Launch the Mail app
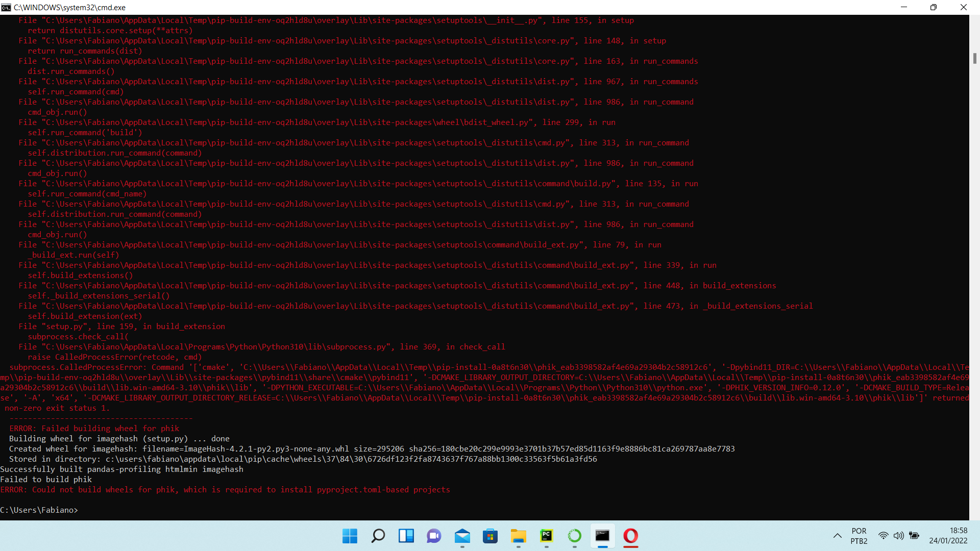Image resolution: width=980 pixels, height=551 pixels. tap(462, 536)
